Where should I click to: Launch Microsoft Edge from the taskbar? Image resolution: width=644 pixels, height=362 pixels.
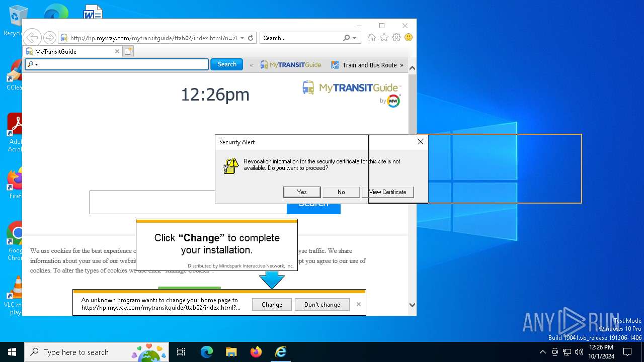207,352
